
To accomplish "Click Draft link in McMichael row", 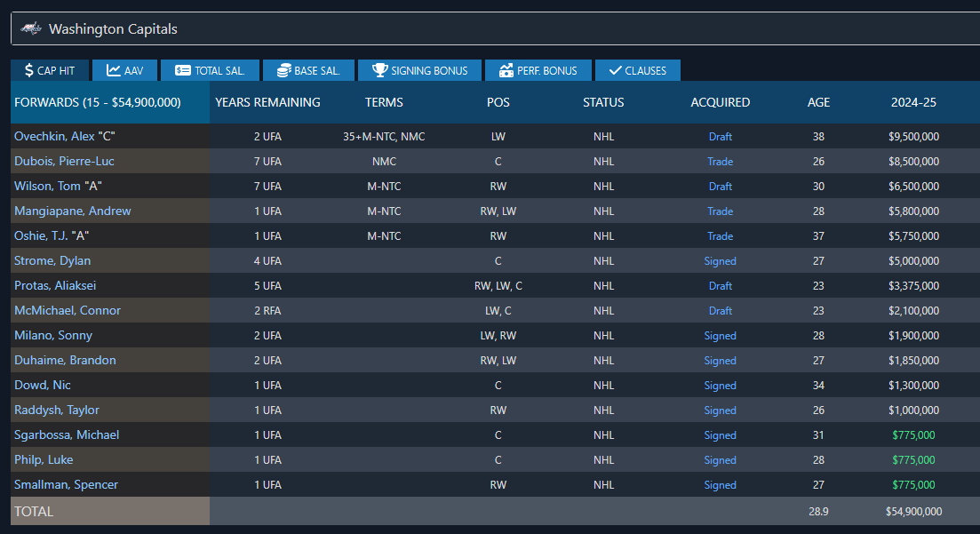I will (720, 311).
